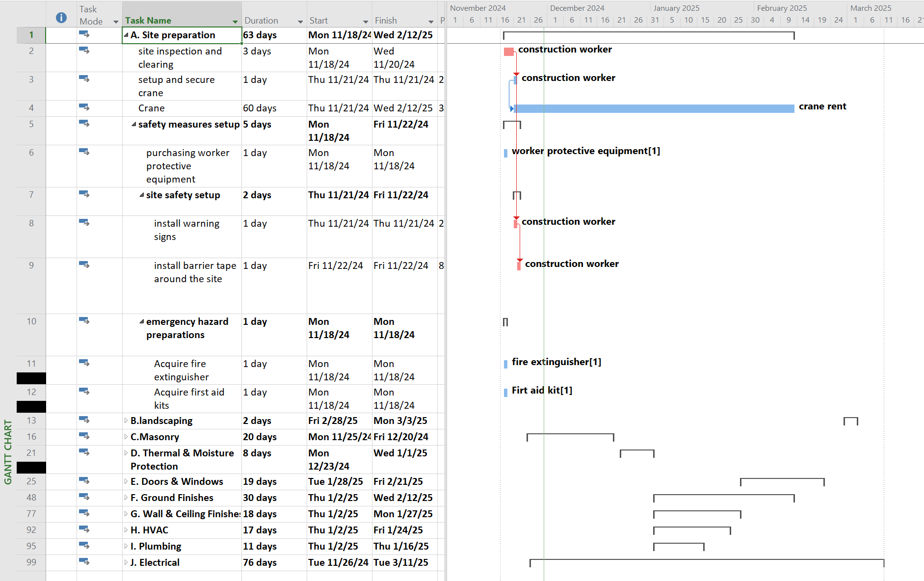The height and width of the screenshot is (581, 924).
Task: Expand the J. Electrical summary task
Action: coord(126,562)
